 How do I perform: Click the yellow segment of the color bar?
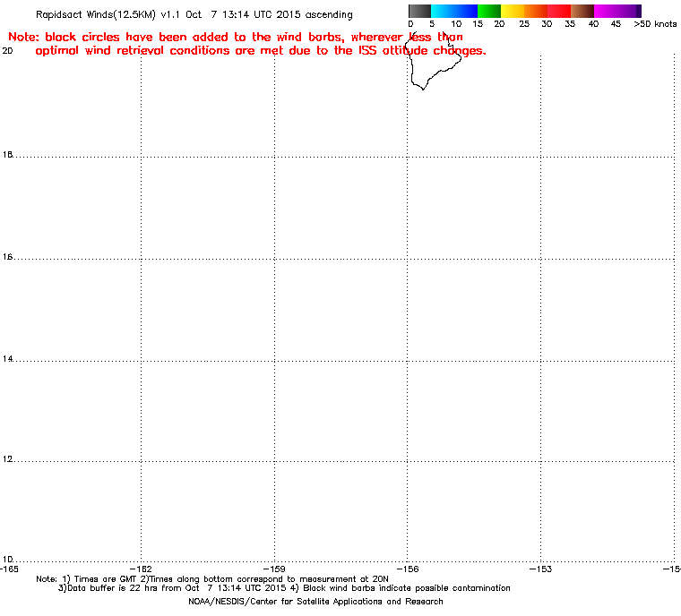click(x=513, y=11)
